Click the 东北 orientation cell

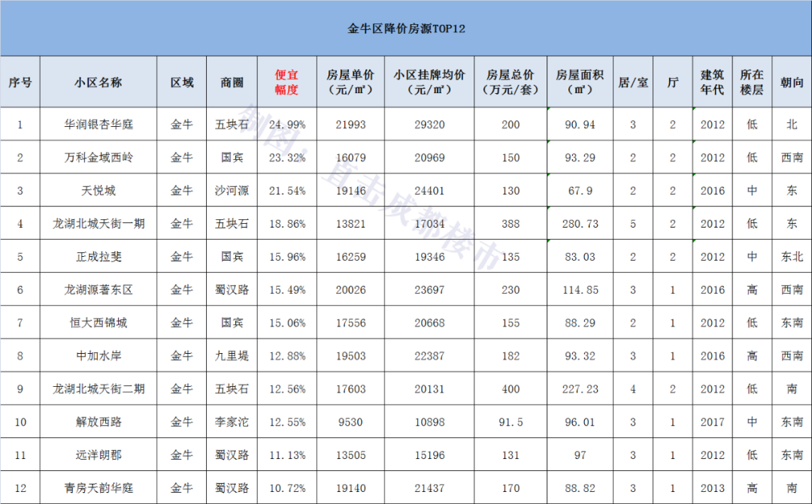coord(792,257)
